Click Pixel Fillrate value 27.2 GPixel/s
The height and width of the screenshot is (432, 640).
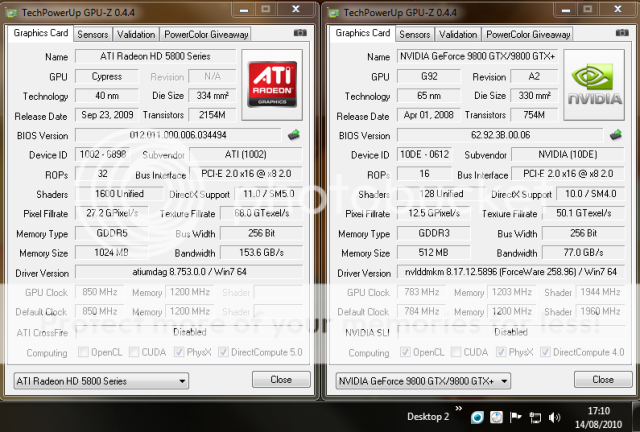click(x=112, y=213)
